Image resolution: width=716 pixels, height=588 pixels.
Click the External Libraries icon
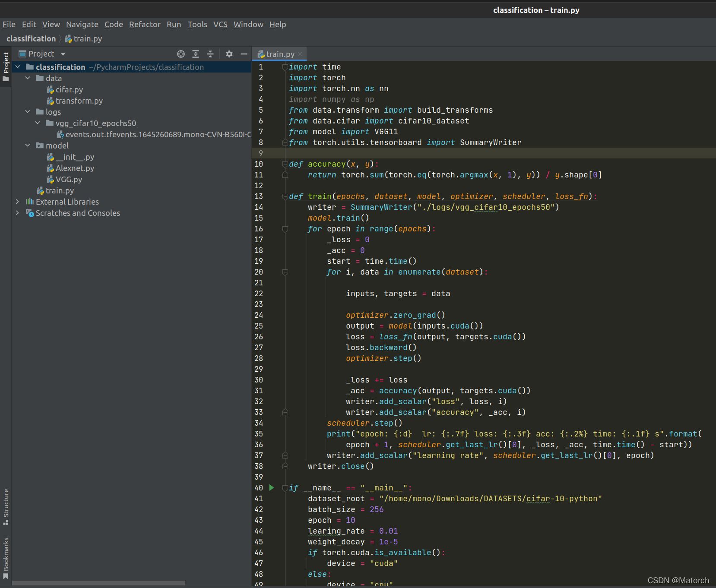pos(30,202)
